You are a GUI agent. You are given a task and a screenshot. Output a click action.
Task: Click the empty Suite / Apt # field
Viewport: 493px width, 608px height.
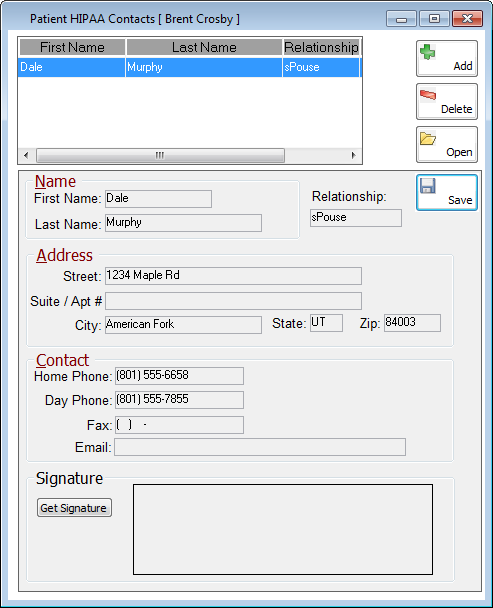233,301
